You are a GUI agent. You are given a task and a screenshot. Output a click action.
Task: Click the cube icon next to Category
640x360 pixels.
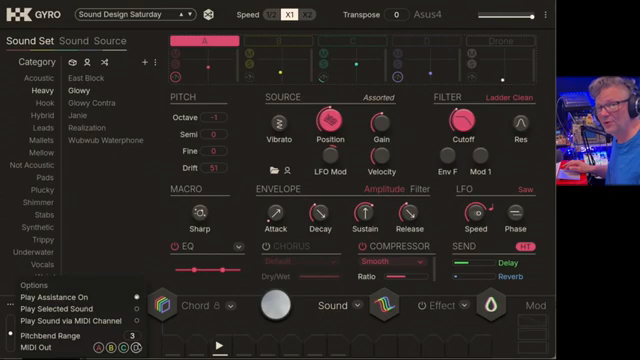73,62
